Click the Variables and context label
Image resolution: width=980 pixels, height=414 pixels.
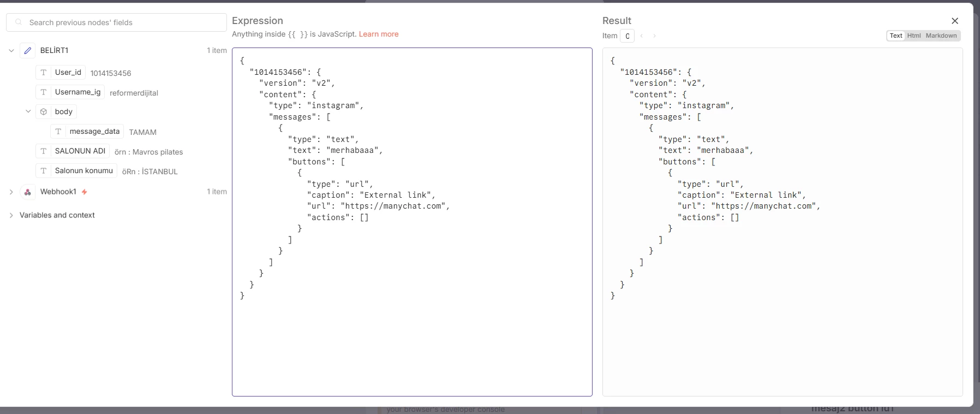coord(57,215)
